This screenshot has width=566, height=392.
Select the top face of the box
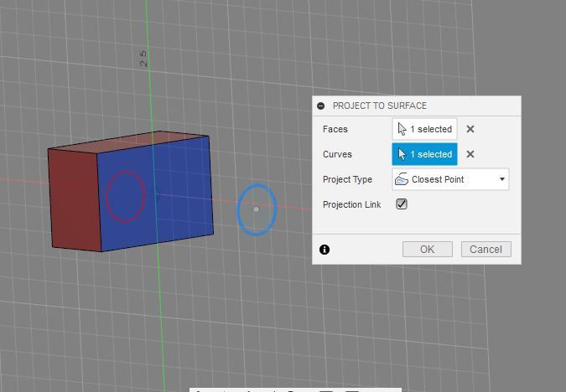(x=127, y=142)
